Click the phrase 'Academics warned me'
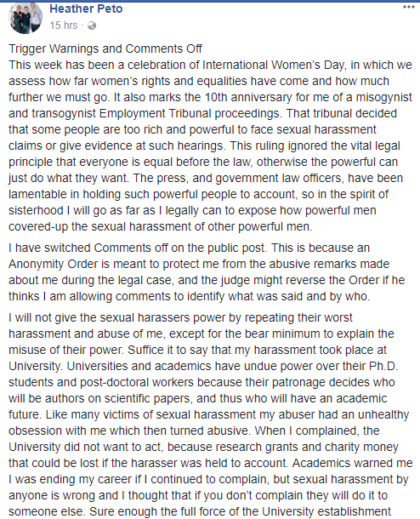 352,463
